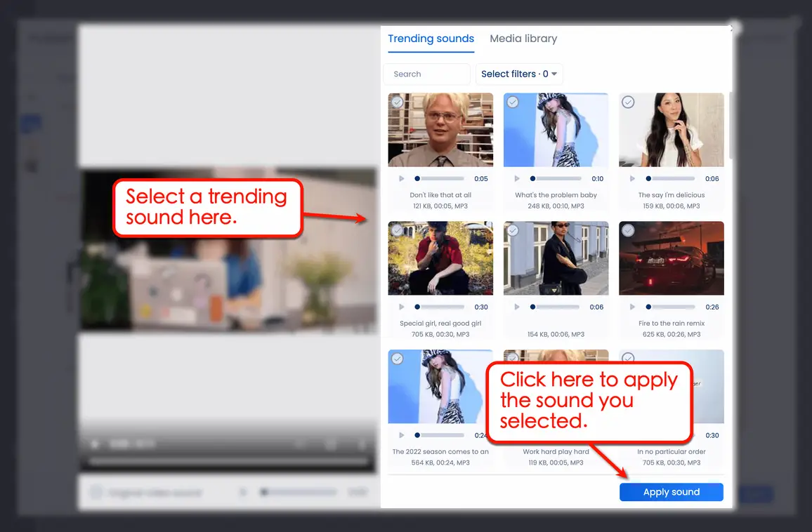Play the preview of 'Don't like that at all'

click(402, 178)
